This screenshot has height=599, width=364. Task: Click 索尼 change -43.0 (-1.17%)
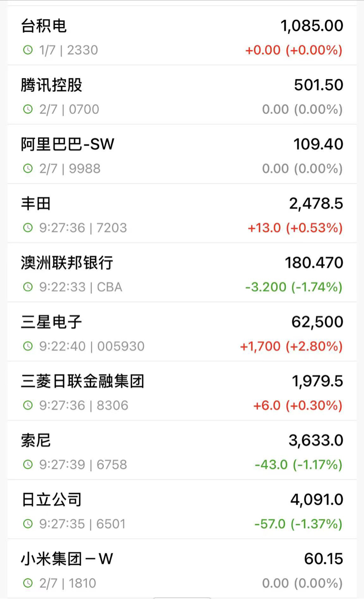[x=298, y=465]
